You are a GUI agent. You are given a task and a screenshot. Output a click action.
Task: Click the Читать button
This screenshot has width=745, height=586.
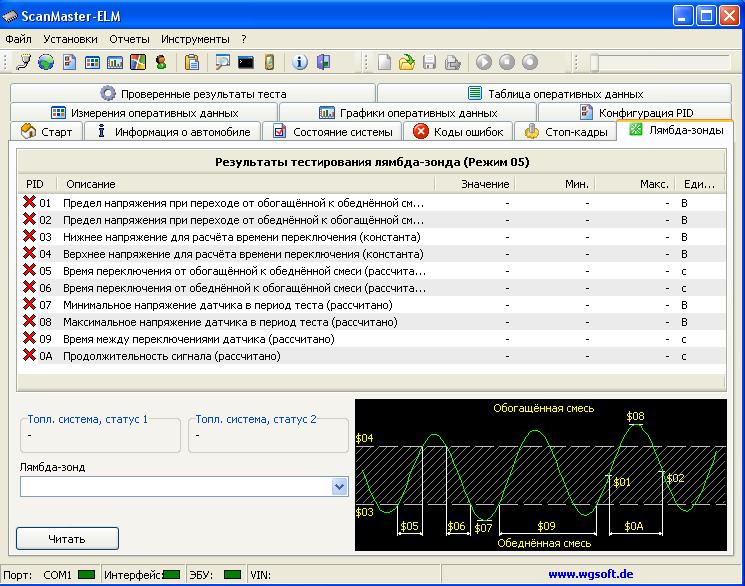[67, 539]
